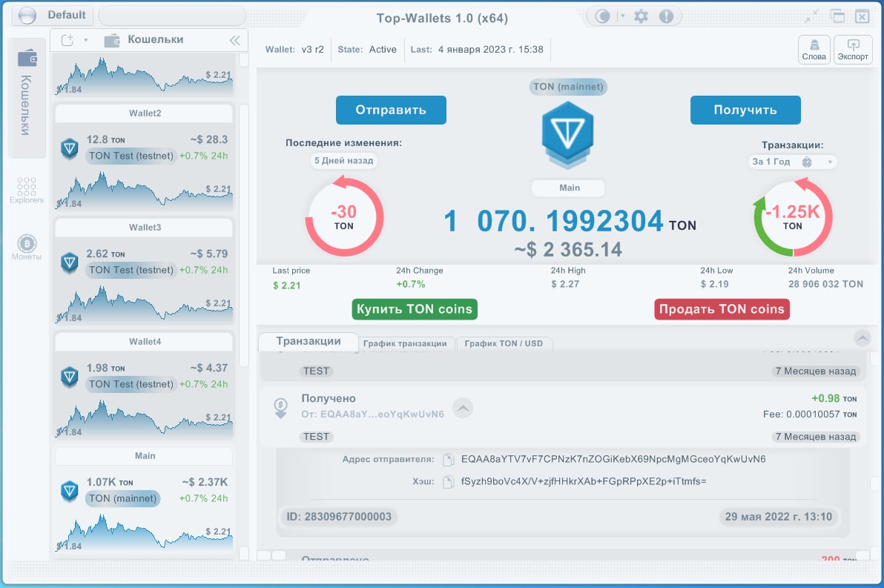Switch to the Транзакции tab

[309, 341]
